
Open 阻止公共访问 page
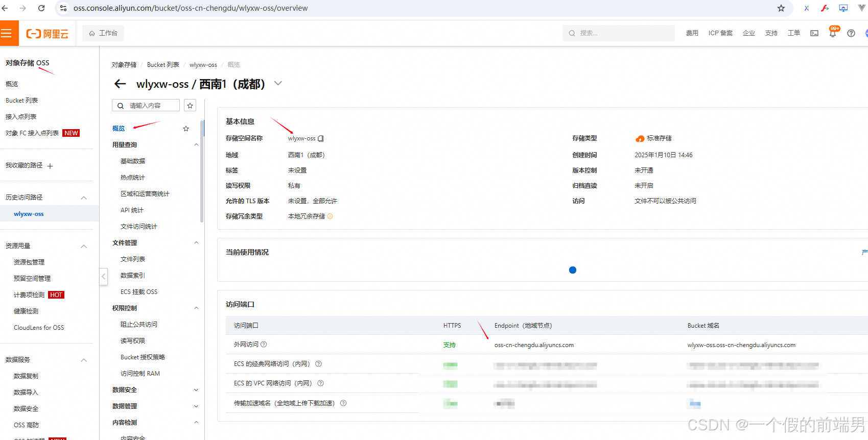tap(139, 325)
